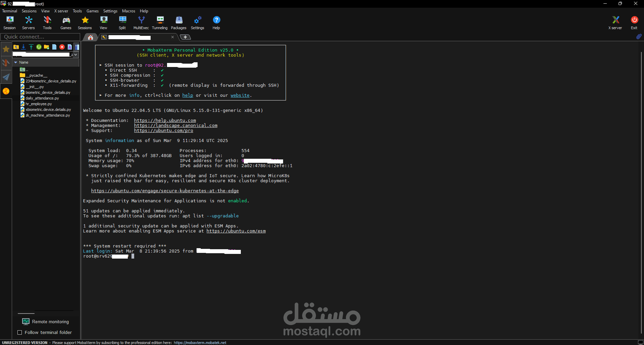This screenshot has height=345, width=644.
Task: Open the View menu
Action: [x=45, y=11]
